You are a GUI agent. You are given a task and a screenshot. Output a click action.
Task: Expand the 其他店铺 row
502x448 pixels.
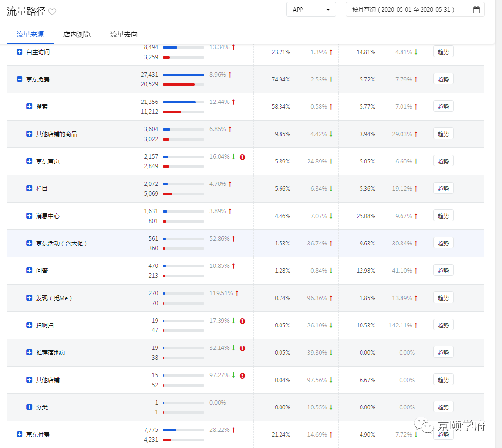pos(29,380)
